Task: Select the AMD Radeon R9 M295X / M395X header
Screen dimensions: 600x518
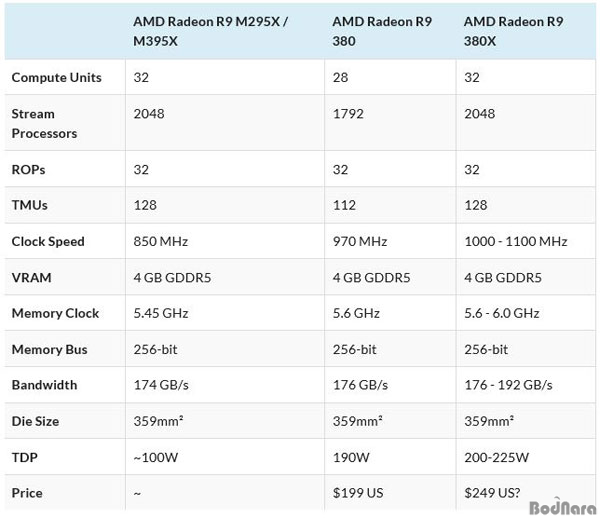Action: click(210, 31)
